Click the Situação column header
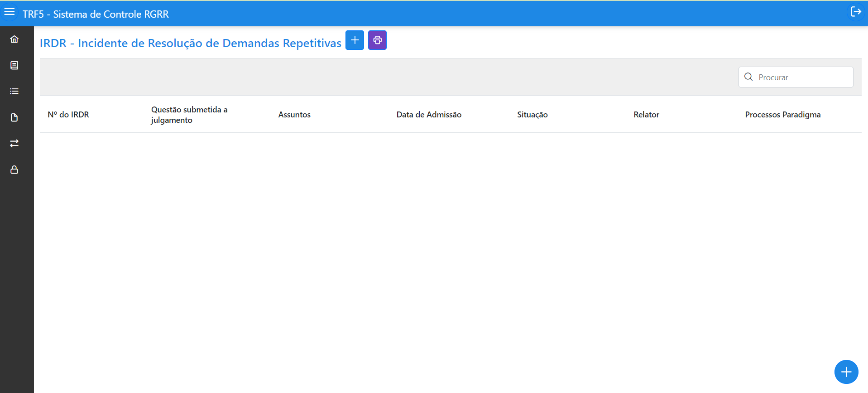Viewport: 868px width, 393px height. coord(532,115)
